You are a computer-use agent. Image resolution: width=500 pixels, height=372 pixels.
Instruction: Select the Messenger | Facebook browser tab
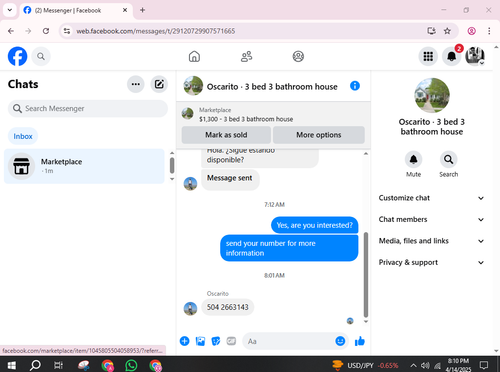[x=76, y=11]
